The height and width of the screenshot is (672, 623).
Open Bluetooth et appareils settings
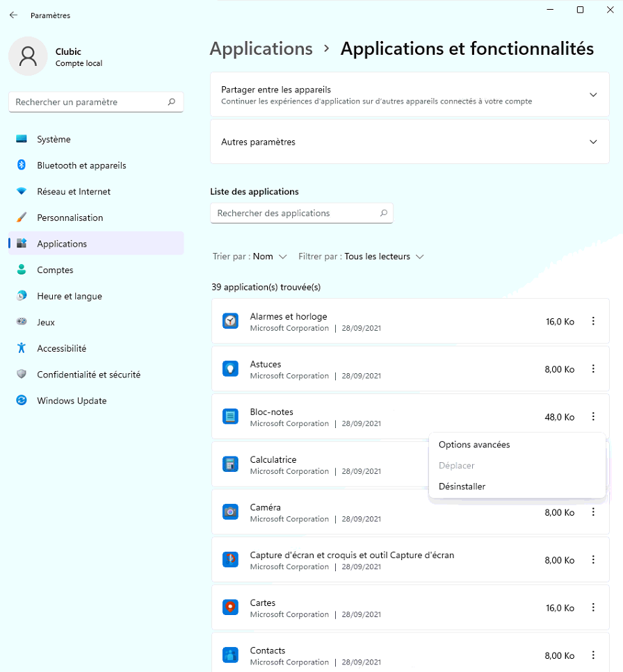click(81, 165)
